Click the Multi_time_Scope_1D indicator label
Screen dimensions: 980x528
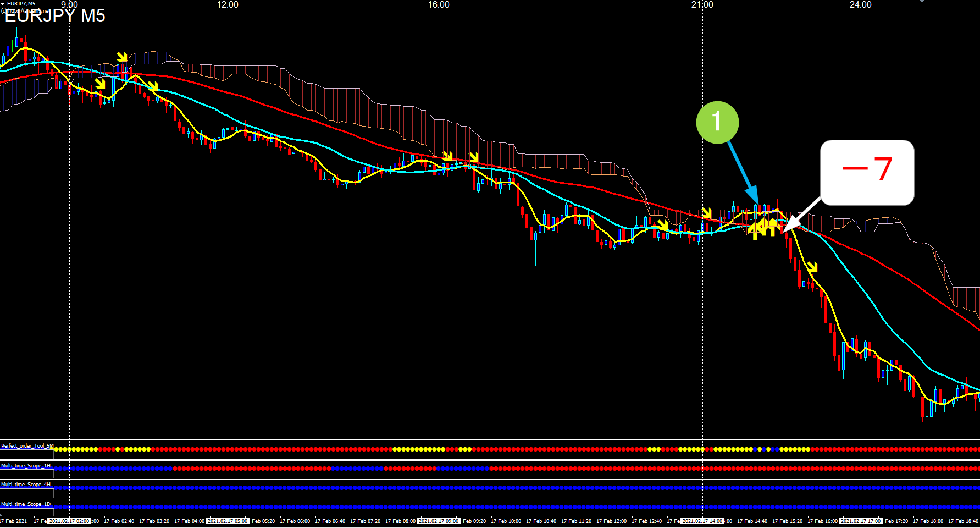click(x=26, y=504)
